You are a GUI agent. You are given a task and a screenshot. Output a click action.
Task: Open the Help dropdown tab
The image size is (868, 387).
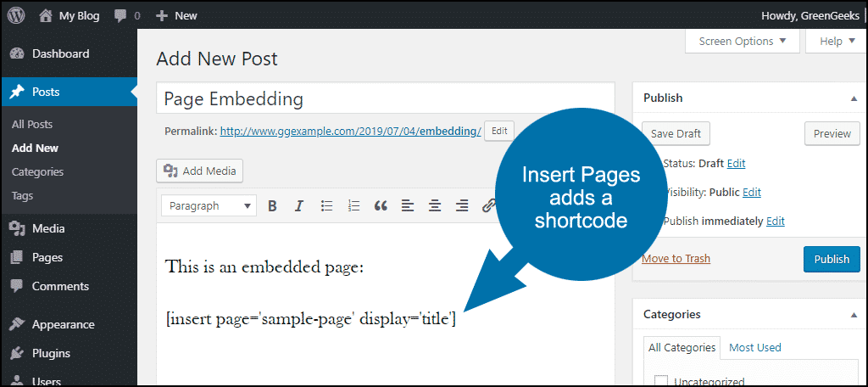point(836,41)
